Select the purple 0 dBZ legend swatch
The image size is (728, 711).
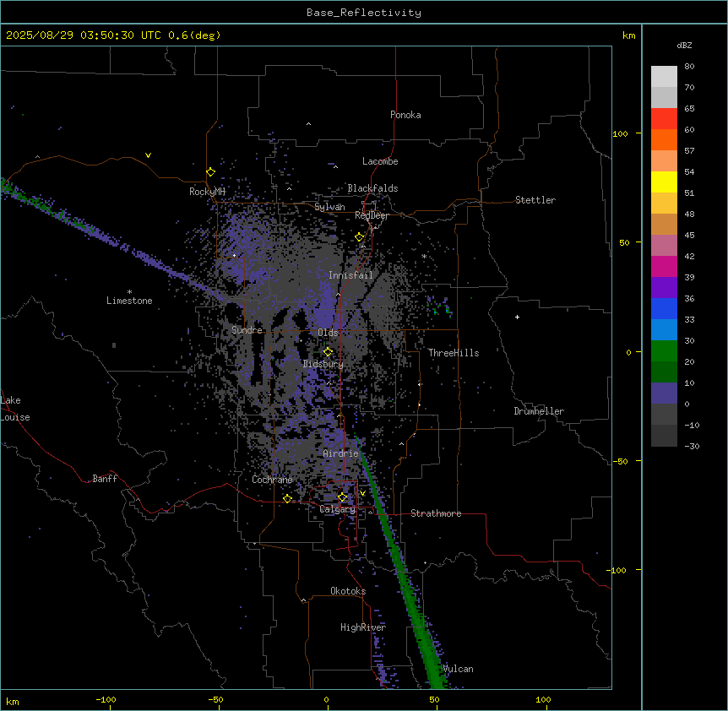pyautogui.click(x=664, y=393)
